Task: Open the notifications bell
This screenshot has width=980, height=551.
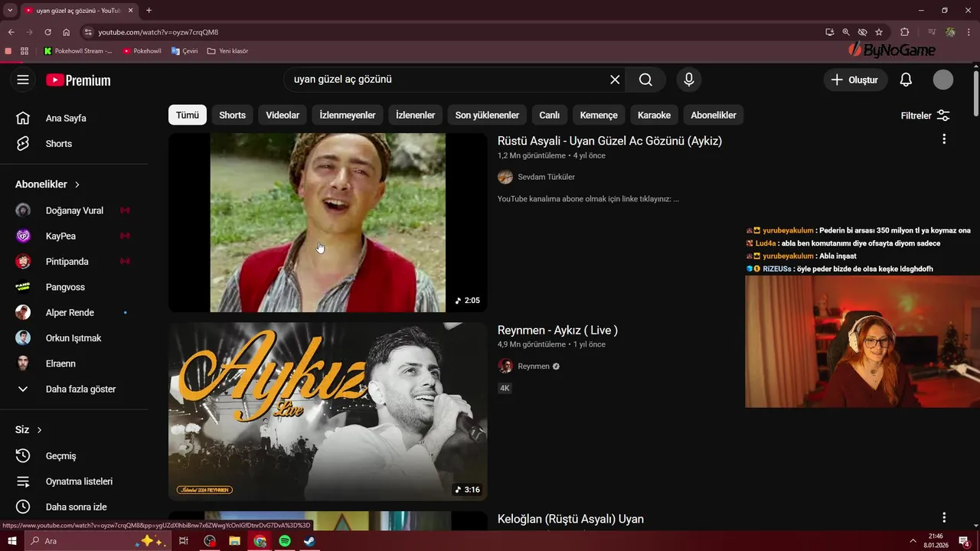Action: [906, 80]
